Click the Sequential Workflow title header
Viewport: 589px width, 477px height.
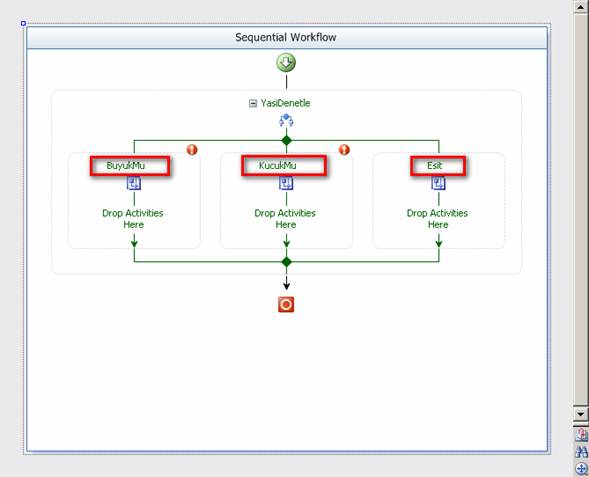pyautogui.click(x=287, y=38)
